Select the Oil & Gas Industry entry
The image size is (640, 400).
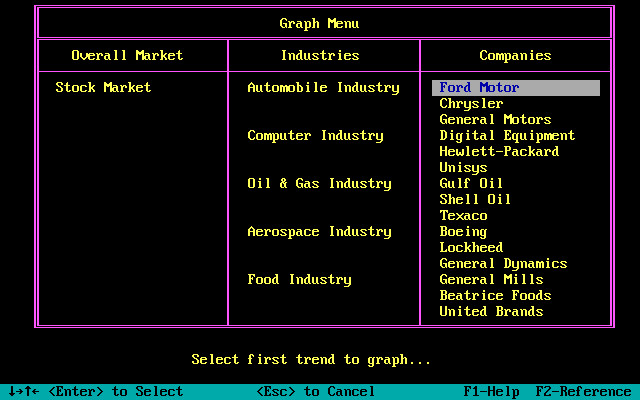click(319, 184)
